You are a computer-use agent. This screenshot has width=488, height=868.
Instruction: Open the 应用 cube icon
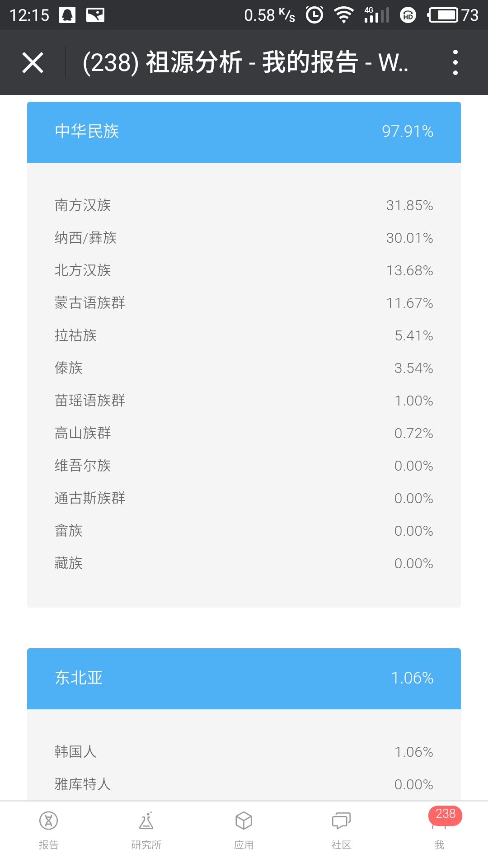click(244, 821)
